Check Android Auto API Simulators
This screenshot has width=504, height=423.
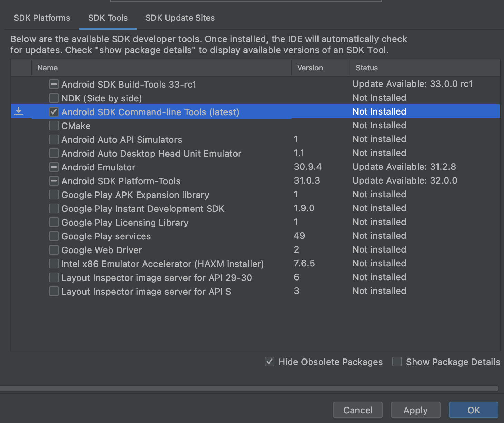coord(53,139)
